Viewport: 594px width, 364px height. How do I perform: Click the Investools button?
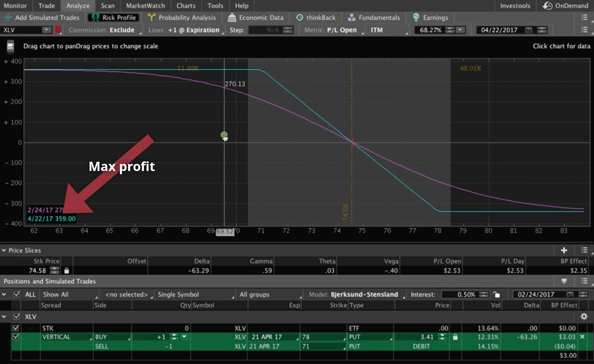tap(515, 6)
